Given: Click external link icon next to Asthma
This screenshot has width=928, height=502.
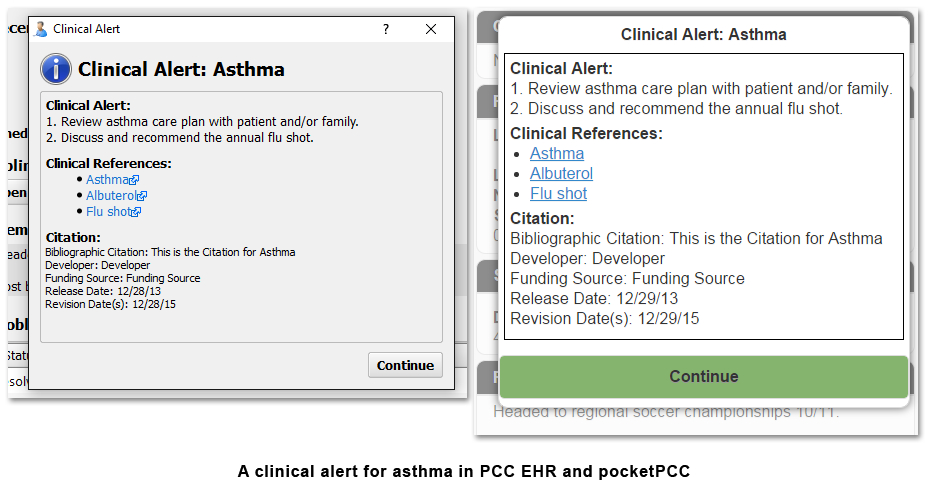Looking at the screenshot, I should coord(134,180).
